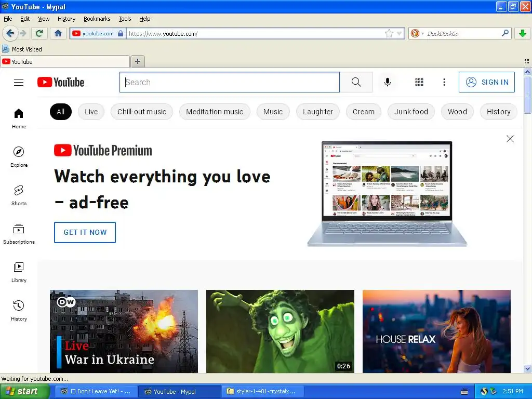The width and height of the screenshot is (532, 399).
Task: Select the History filter chip
Action: [498, 112]
